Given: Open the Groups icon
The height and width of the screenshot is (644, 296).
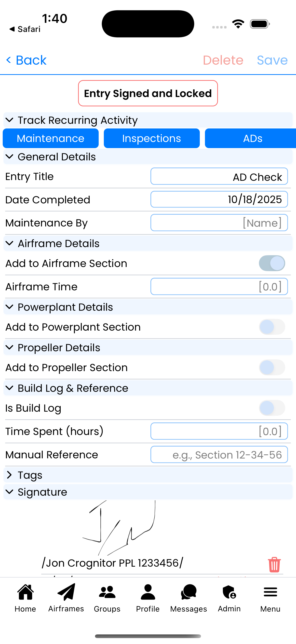Looking at the screenshot, I should [x=107, y=592].
